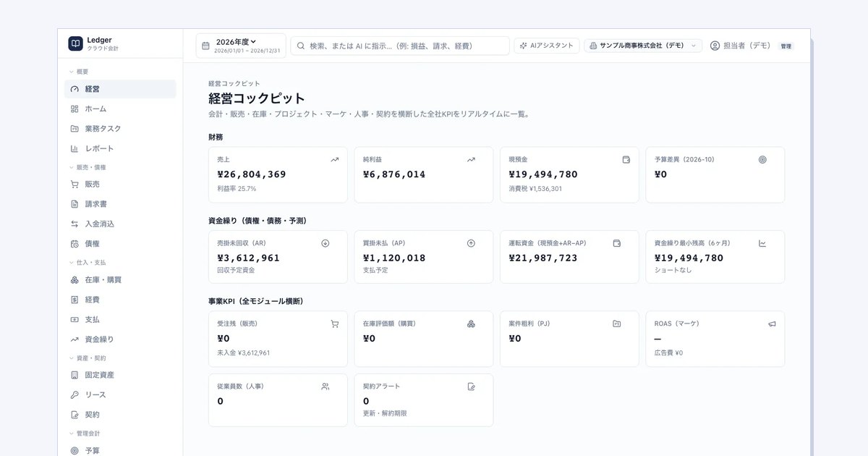Viewport: 868px width, 456px height.
Task: Open the 担当者（デモ） account menu
Action: point(739,46)
